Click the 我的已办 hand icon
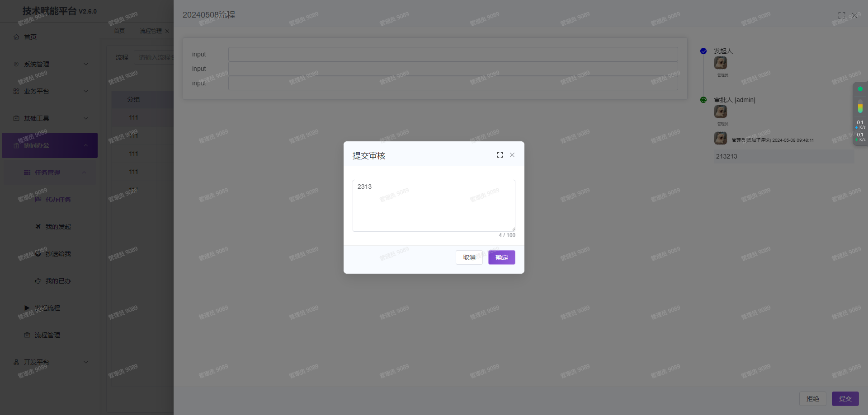The width and height of the screenshot is (868, 415). coord(38,281)
